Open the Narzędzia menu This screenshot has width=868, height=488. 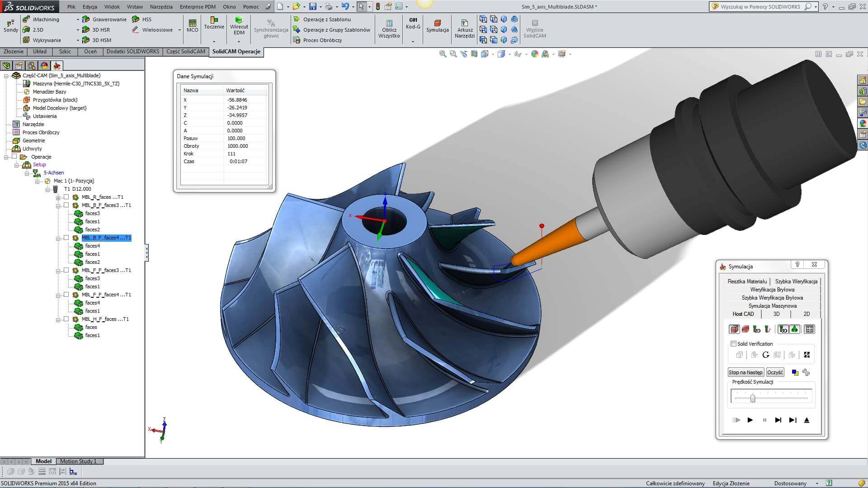(161, 7)
